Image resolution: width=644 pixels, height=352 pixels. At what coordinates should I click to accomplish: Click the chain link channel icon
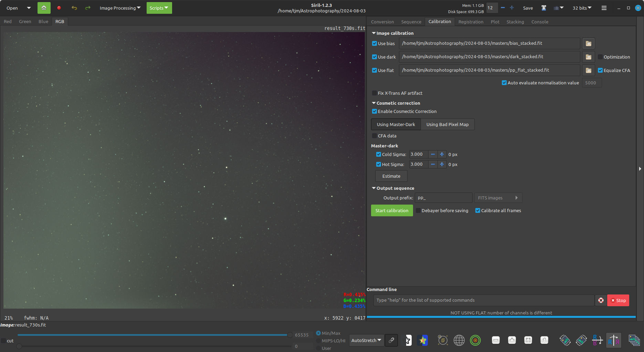(x=391, y=340)
